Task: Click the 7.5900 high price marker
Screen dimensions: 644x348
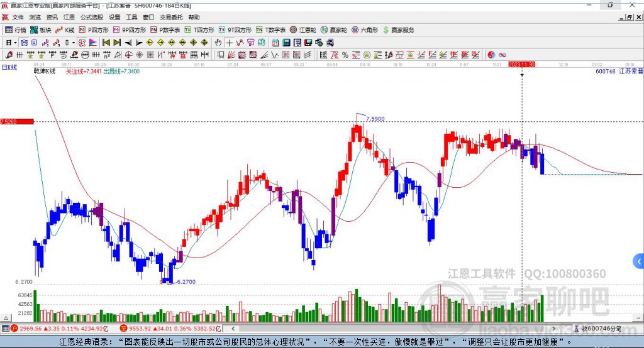Action: [x=375, y=119]
